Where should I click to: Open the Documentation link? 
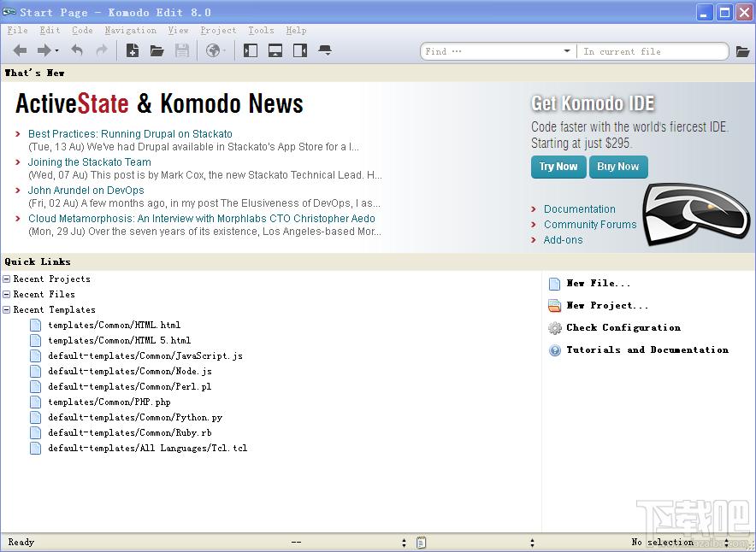[x=580, y=209]
